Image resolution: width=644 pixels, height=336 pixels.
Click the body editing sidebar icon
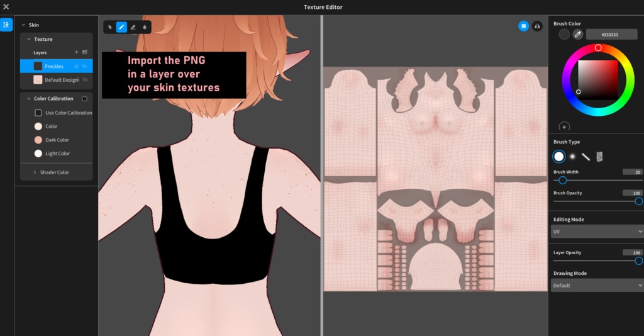tap(6, 25)
